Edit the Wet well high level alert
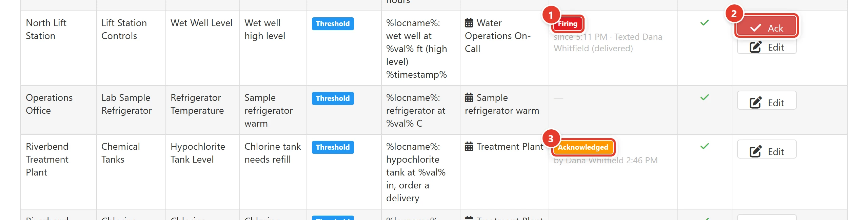The height and width of the screenshot is (220, 868). tap(767, 47)
